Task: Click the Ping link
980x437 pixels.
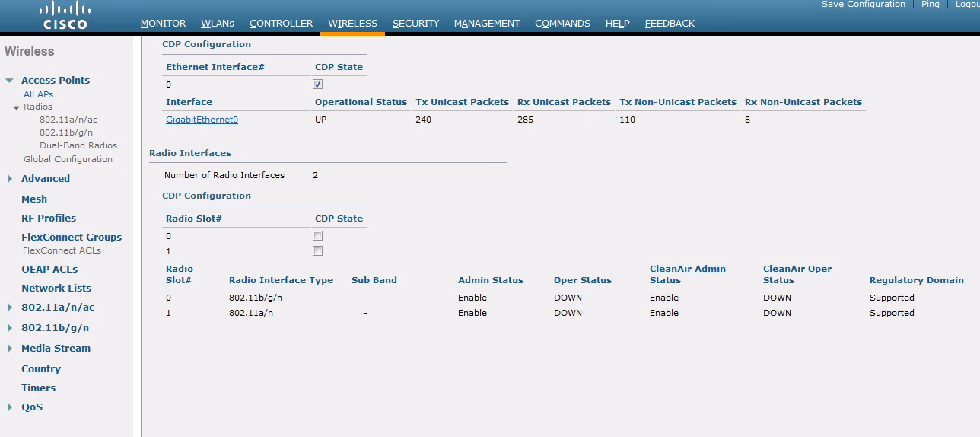Action: pyautogui.click(x=930, y=5)
